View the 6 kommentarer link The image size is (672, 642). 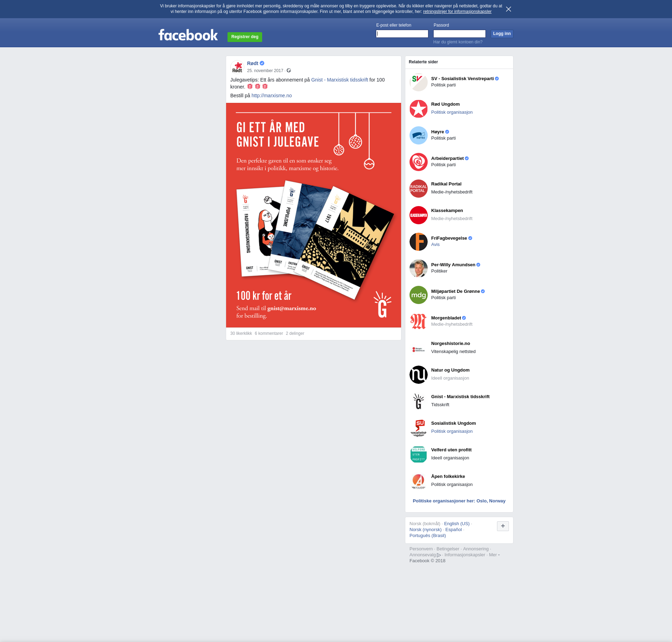269,333
